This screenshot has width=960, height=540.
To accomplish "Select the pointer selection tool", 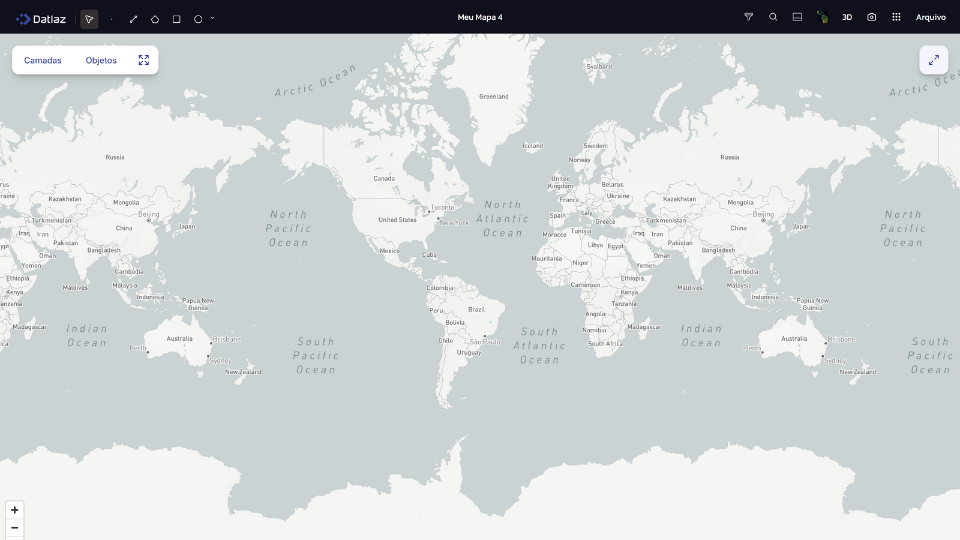I will (x=89, y=19).
